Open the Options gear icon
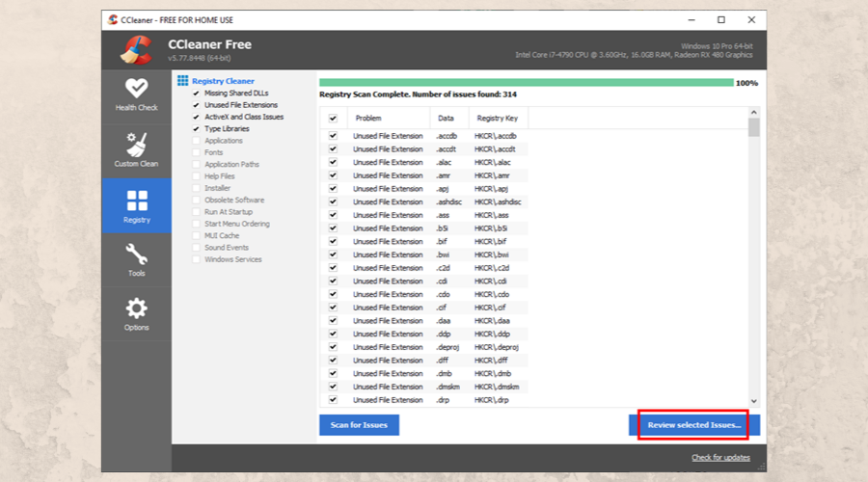This screenshot has height=482, width=868. tap(136, 308)
